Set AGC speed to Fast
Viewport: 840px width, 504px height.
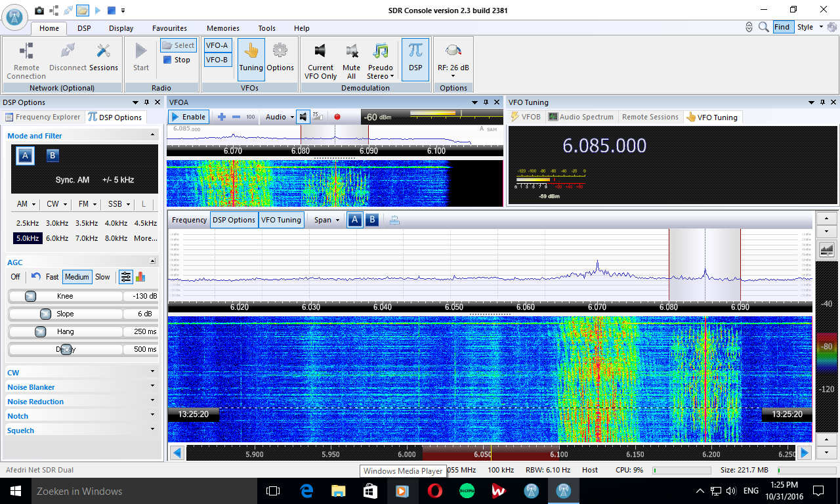pos(52,277)
